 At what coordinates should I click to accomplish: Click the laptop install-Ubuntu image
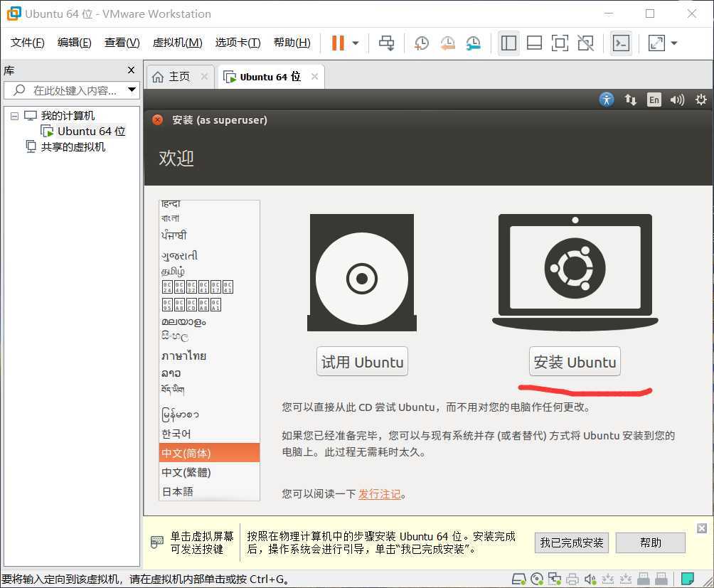click(575, 272)
